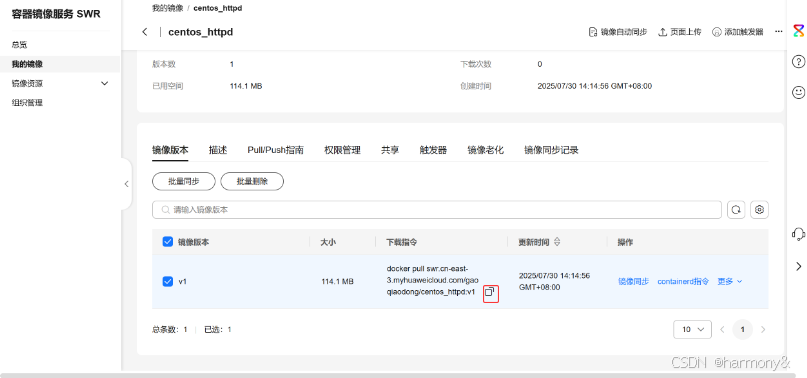Open the 触发器 tab
Screen dimensions: 807x378
433,150
